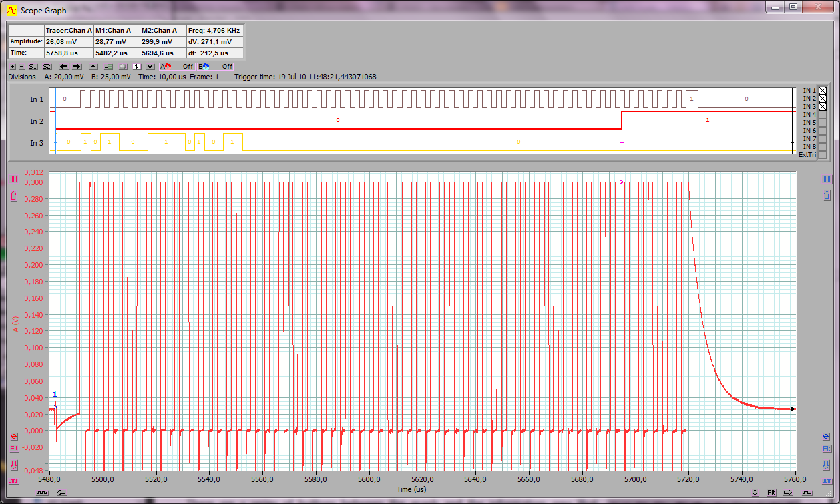The width and height of the screenshot is (840, 504).
Task: Click the M1:Chan A header cell
Action: pyautogui.click(x=117, y=31)
